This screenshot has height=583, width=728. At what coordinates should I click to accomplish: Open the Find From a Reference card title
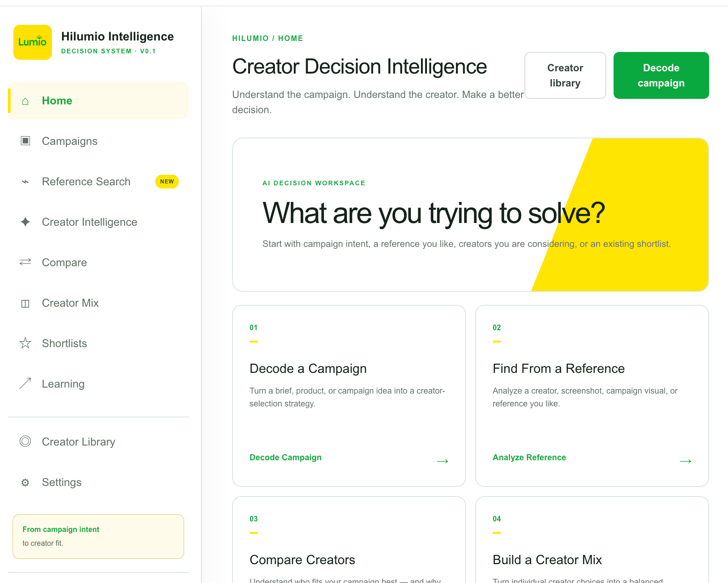pos(558,369)
